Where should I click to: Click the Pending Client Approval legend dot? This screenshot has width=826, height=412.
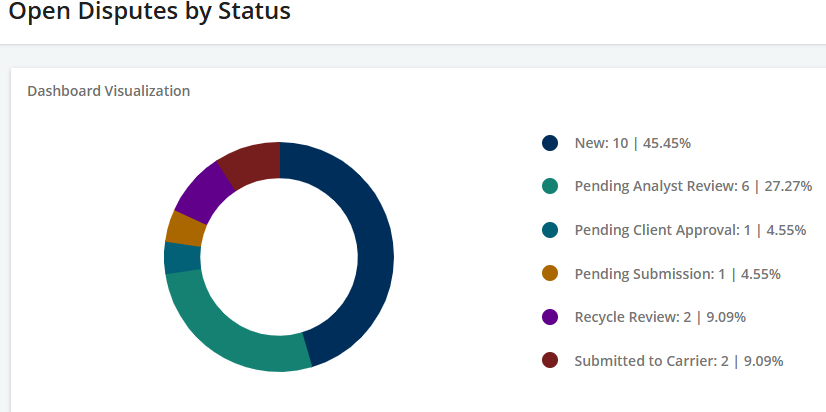[549, 230]
